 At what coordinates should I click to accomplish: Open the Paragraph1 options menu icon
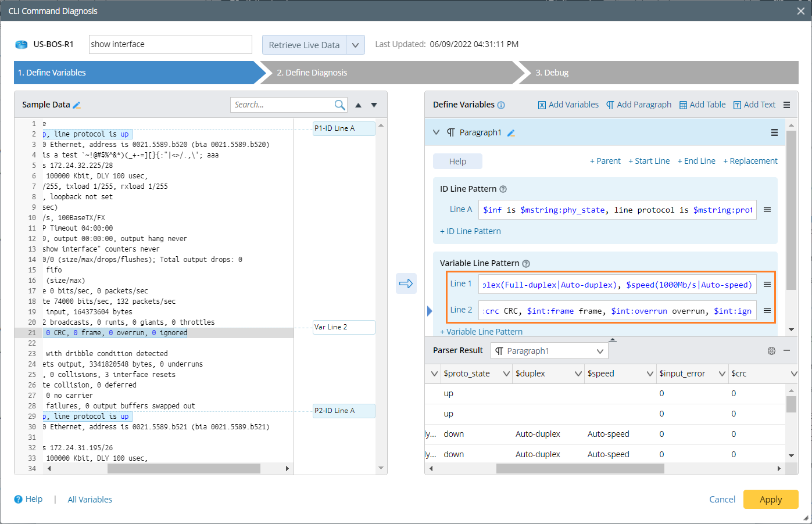[x=774, y=132]
